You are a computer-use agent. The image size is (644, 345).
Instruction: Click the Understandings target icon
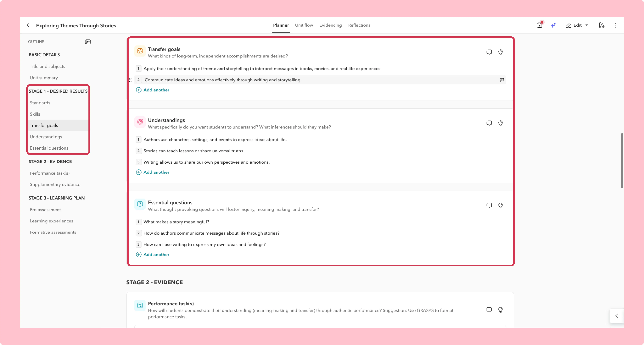click(x=140, y=122)
